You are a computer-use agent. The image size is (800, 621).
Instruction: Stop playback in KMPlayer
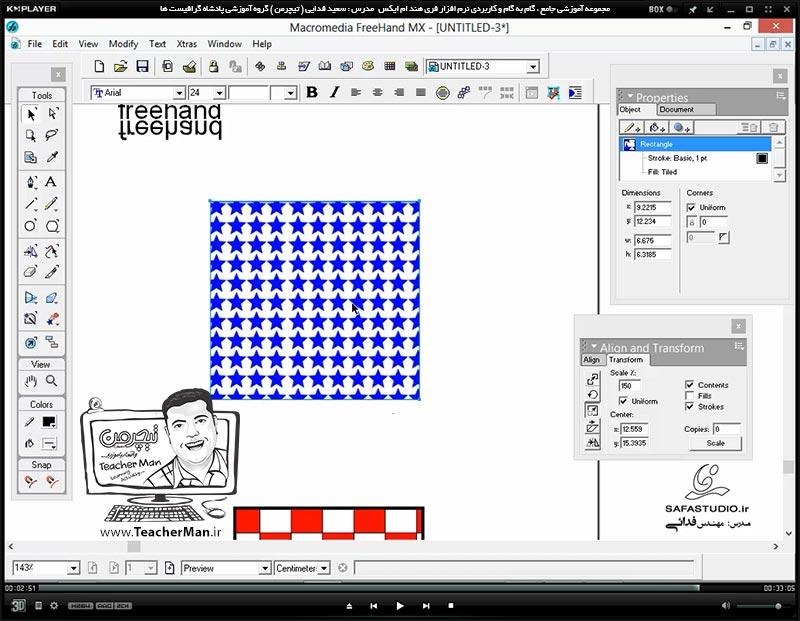pyautogui.click(x=451, y=606)
